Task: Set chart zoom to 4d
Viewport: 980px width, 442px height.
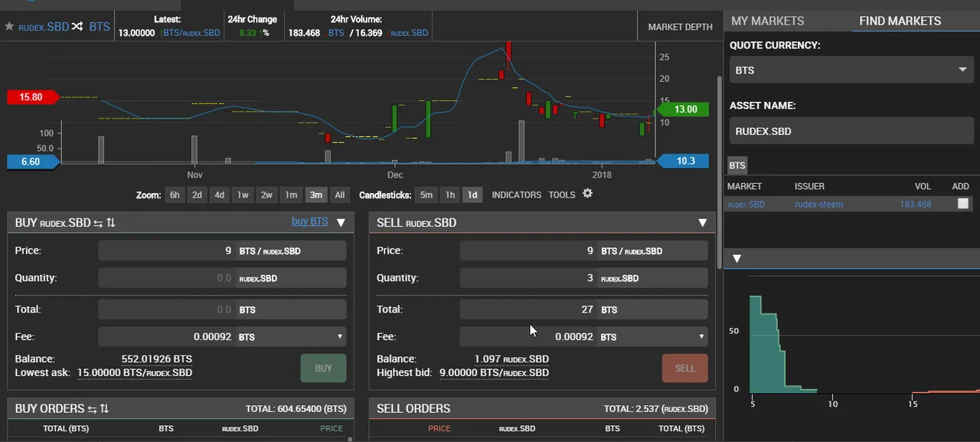Action: point(219,195)
